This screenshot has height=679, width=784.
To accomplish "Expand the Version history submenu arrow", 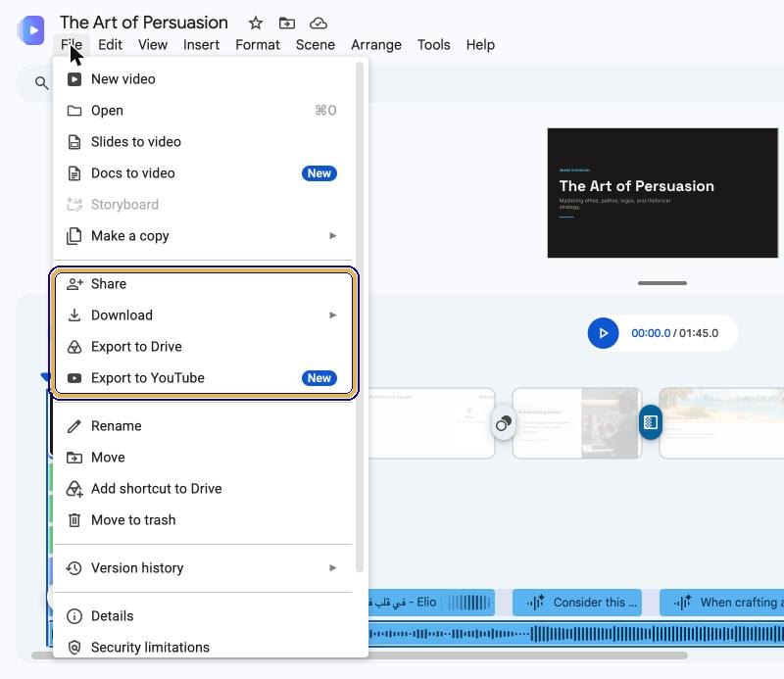I will click(332, 568).
